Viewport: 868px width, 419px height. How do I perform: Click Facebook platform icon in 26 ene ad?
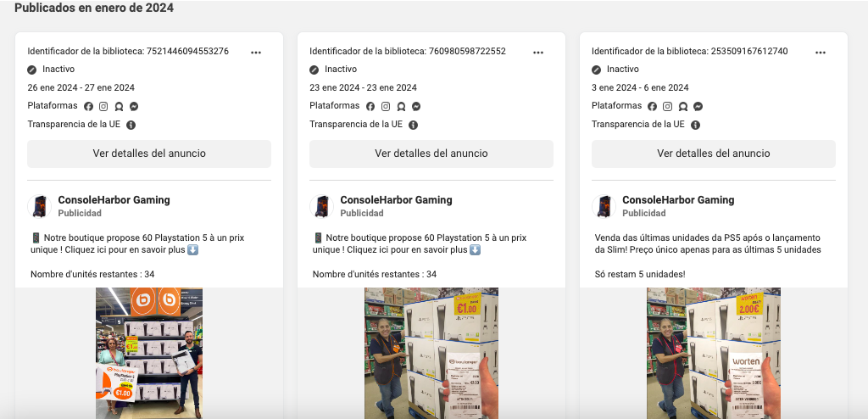tap(88, 106)
